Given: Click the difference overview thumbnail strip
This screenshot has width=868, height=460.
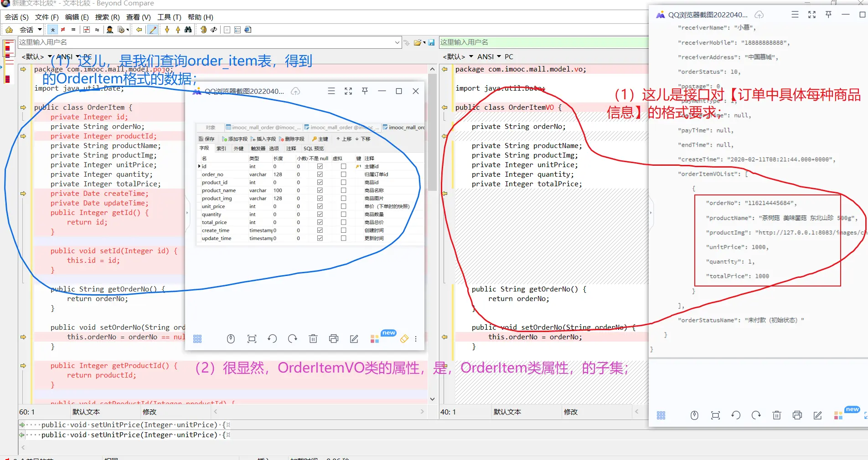Looking at the screenshot, I should coord(8,62).
